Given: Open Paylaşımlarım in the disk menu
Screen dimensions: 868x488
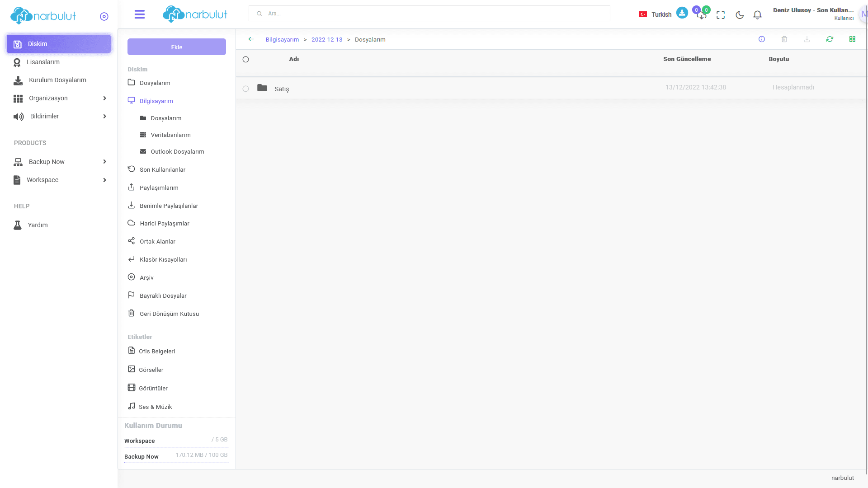Looking at the screenshot, I should coord(159,188).
